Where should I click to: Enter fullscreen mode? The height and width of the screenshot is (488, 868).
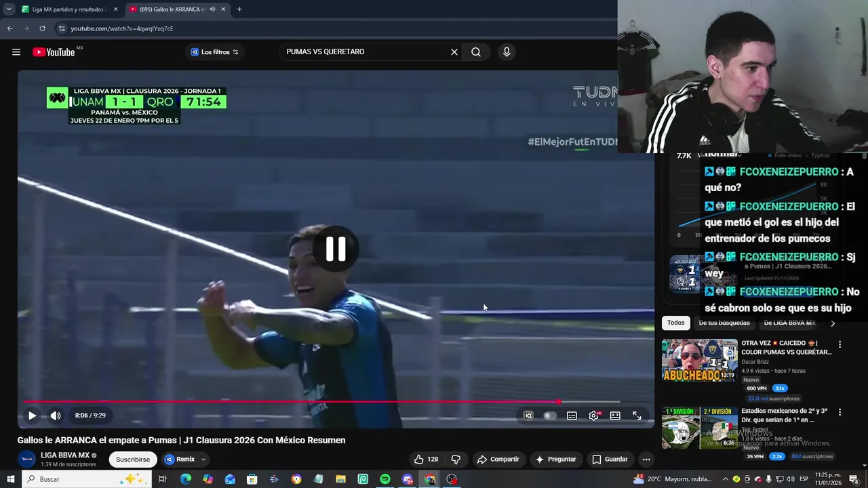coord(637,415)
